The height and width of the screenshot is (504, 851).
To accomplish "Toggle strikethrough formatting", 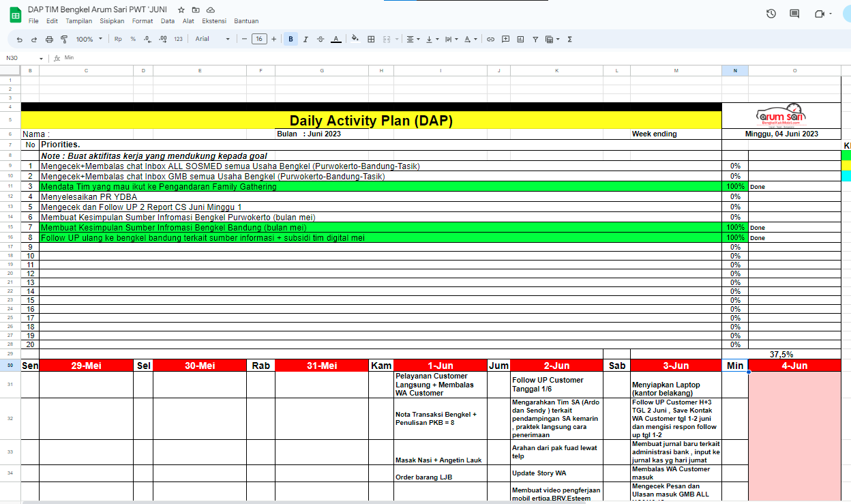I will 320,40.
